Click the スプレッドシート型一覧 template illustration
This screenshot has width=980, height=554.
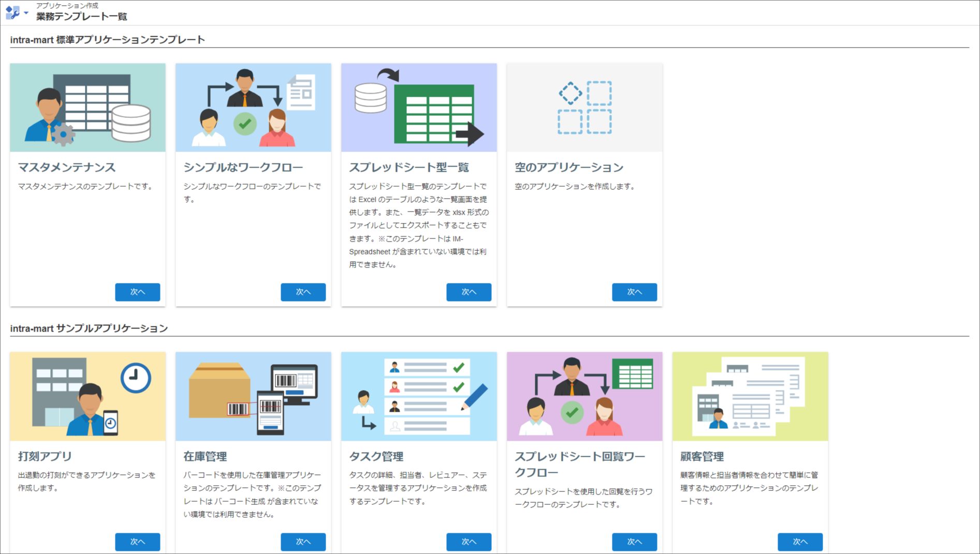(x=419, y=108)
